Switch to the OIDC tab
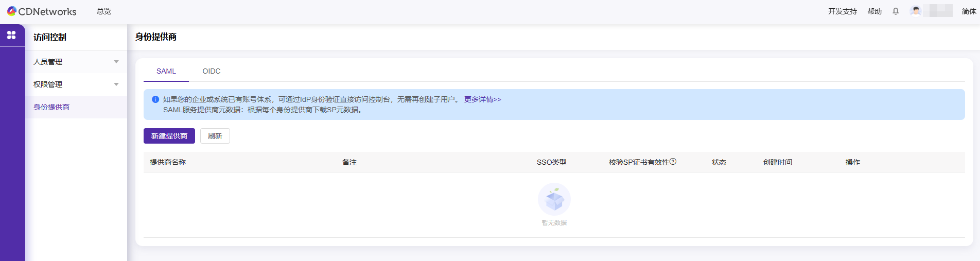 (212, 71)
